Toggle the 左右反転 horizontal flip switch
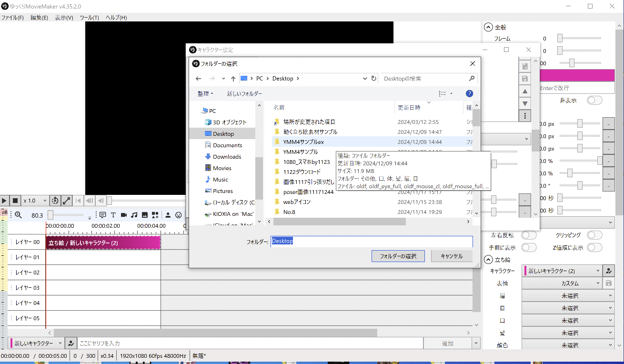 tap(528, 235)
